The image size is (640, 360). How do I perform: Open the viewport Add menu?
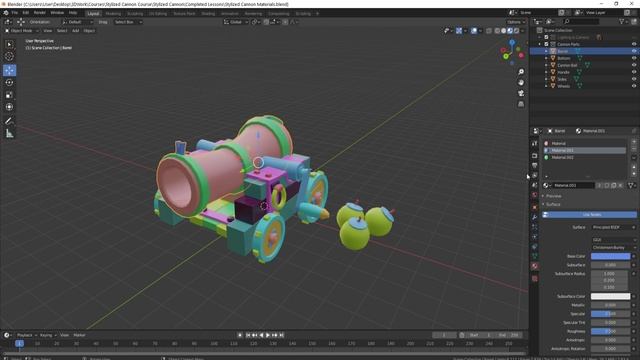(76, 31)
